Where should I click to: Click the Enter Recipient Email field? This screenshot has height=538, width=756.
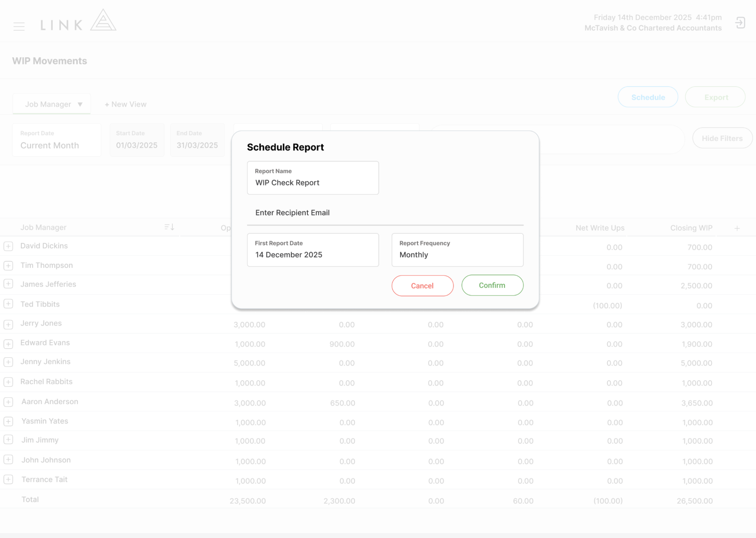[385, 213]
